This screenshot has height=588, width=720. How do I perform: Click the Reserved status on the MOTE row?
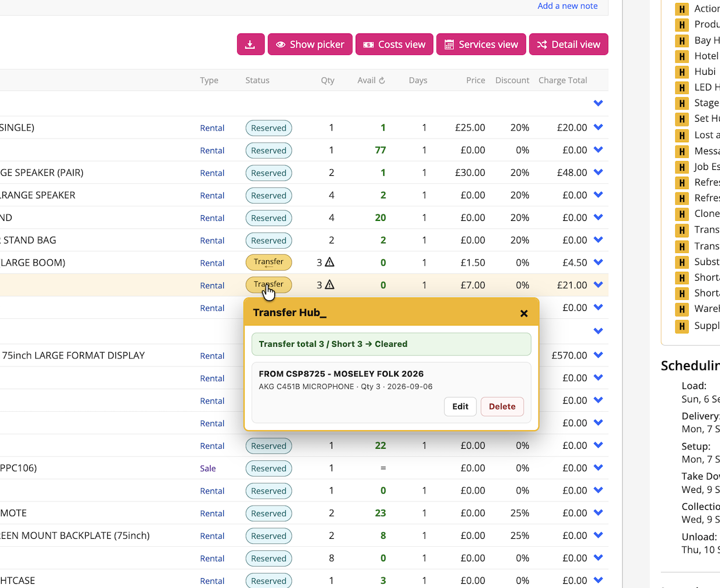click(x=268, y=513)
